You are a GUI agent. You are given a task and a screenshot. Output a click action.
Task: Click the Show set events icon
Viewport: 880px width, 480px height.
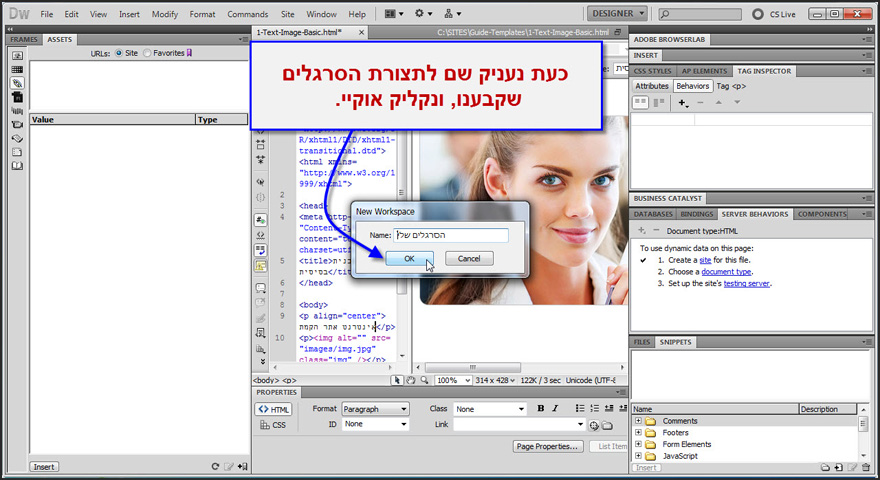click(640, 102)
